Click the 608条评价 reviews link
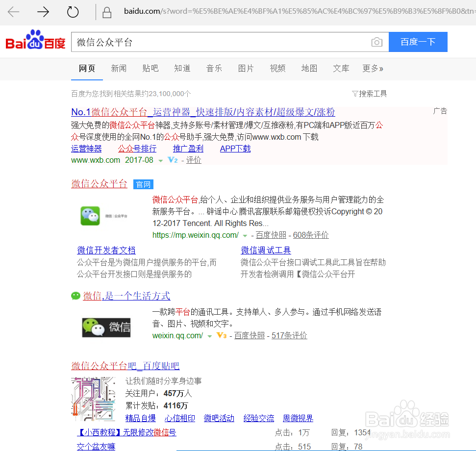The image size is (476, 451). [x=311, y=235]
